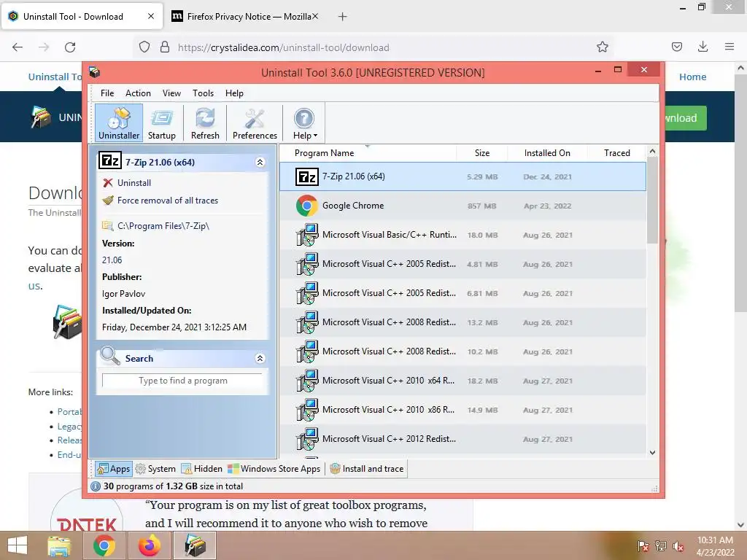Switch to the System tab
747x560 pixels.
point(156,469)
